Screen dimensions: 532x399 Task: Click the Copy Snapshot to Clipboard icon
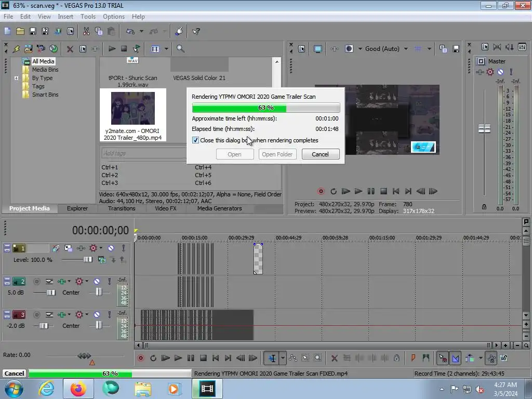[443, 49]
